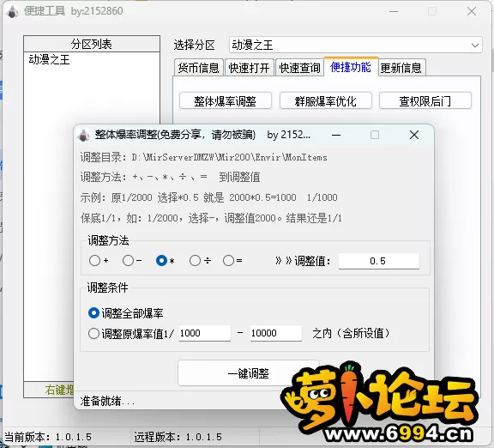
Task: Select 动漫之王 in the 分区列表
Action: click(49, 59)
